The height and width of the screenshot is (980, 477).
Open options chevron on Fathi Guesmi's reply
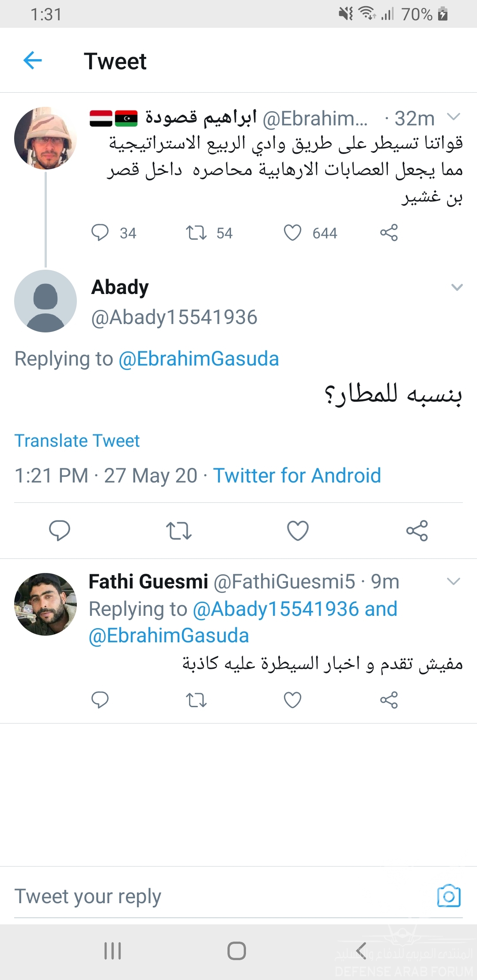(454, 581)
